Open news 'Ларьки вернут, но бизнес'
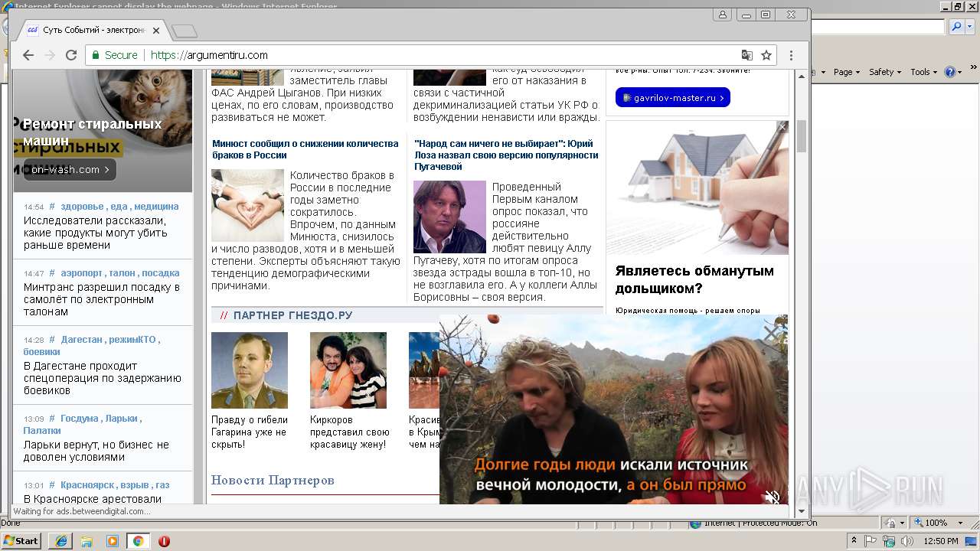This screenshot has width=980, height=551. [96, 451]
